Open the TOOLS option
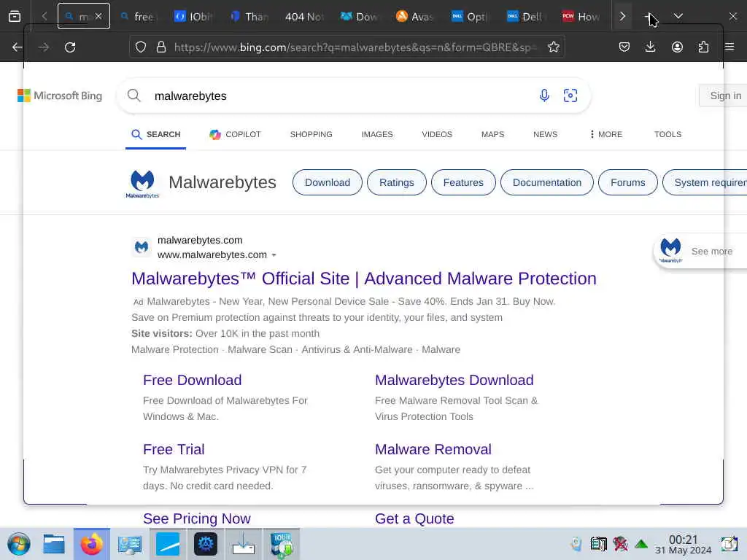Viewport: 747px width, 560px height. tap(667, 134)
